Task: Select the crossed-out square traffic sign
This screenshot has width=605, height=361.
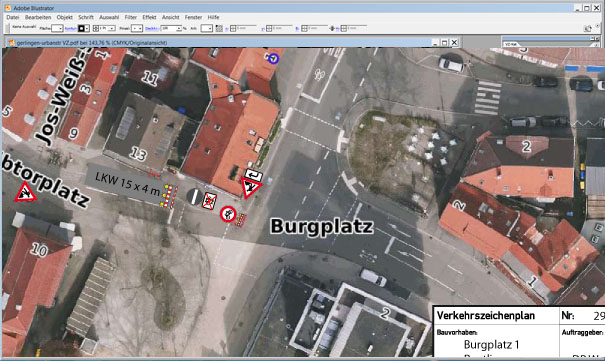Action: (209, 201)
